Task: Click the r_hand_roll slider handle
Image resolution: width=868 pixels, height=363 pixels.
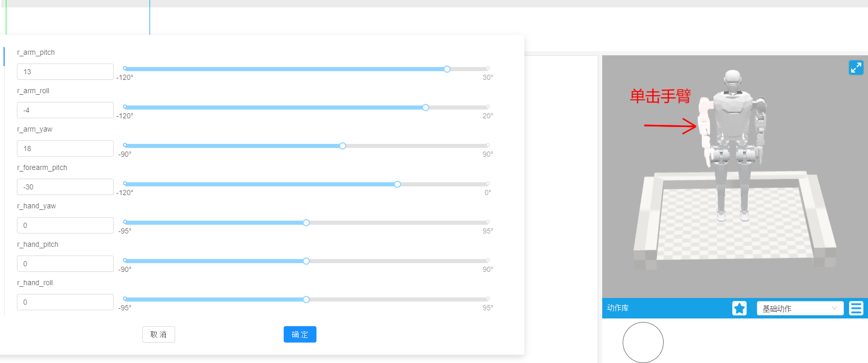Action: click(306, 300)
